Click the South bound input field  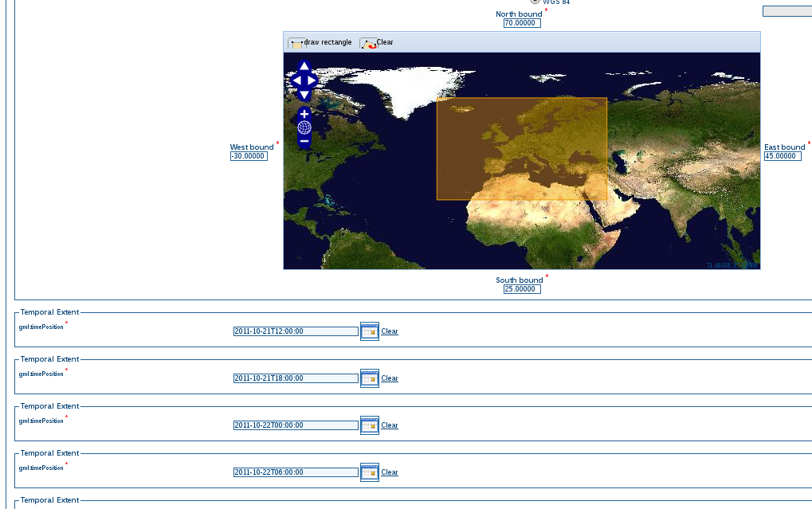coord(522,288)
